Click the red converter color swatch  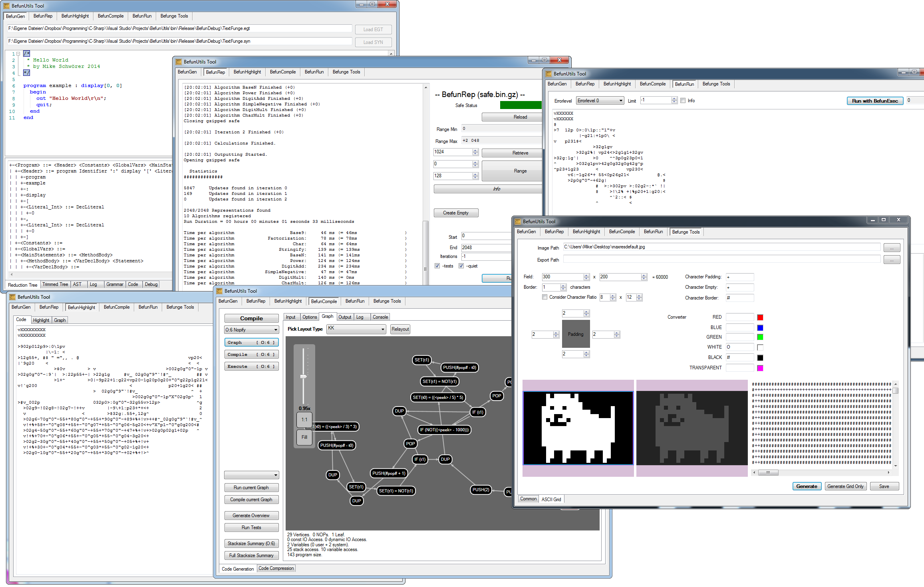pos(760,317)
